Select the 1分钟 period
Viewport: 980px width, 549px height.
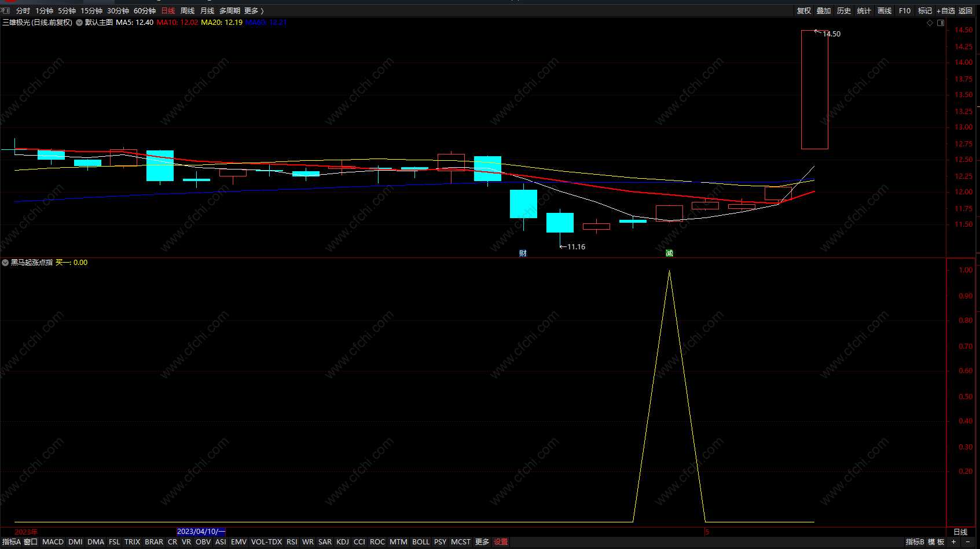tap(45, 11)
